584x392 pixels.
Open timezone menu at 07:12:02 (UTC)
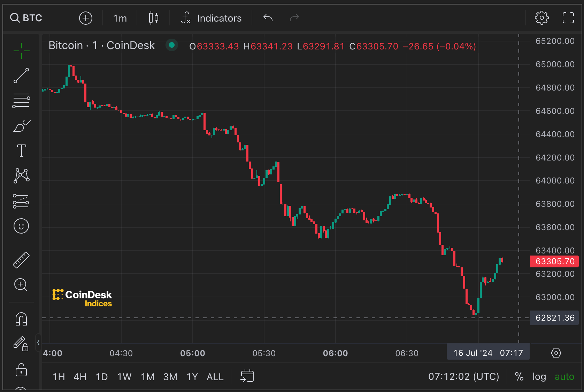[x=463, y=377]
